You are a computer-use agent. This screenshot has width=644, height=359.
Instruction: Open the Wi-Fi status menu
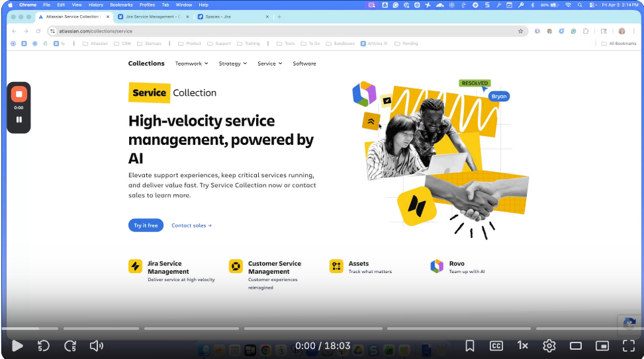569,5
